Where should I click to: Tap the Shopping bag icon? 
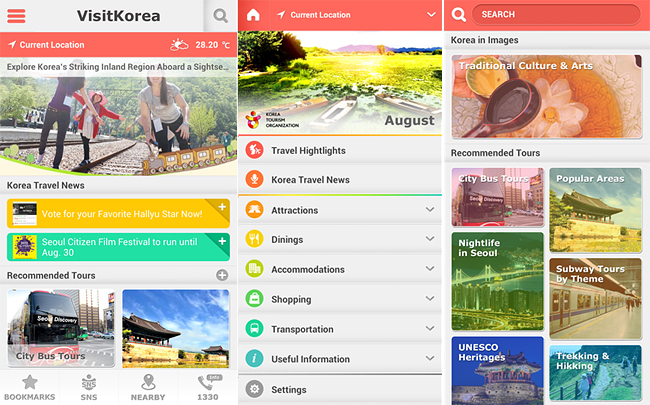[x=255, y=299]
